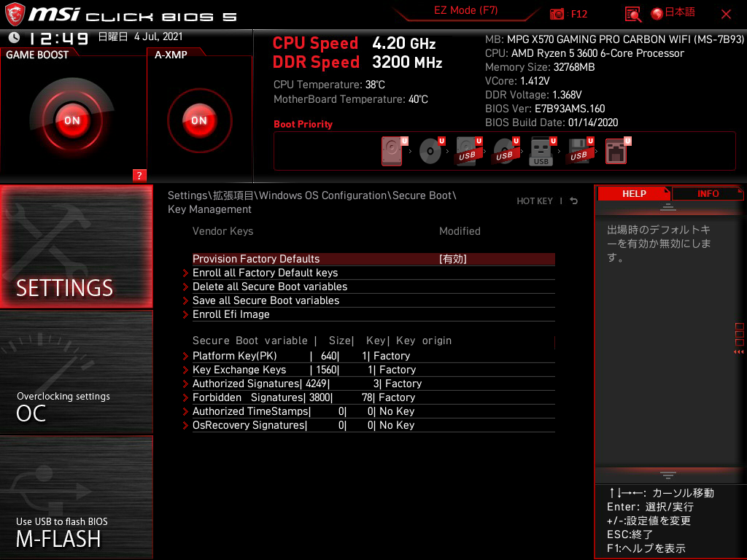Image resolution: width=747 pixels, height=560 pixels.
Task: Click the clock icon beside the time
Action: [x=15, y=37]
